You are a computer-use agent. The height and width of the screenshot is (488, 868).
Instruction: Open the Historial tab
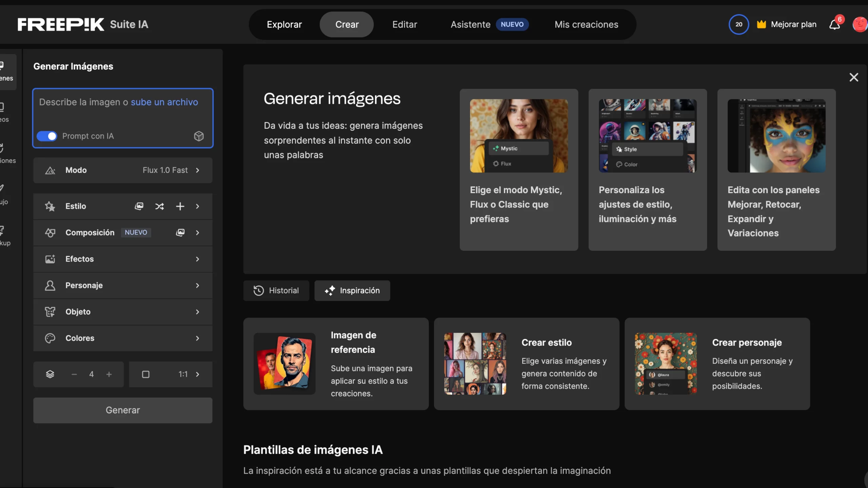click(276, 290)
